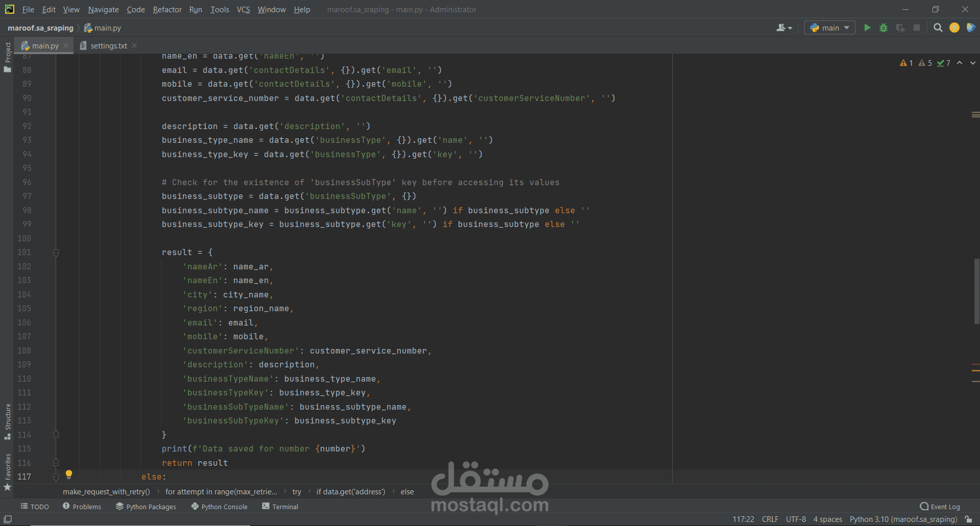980x526 pixels.
Task: Open the Edit menu
Action: tap(49, 9)
